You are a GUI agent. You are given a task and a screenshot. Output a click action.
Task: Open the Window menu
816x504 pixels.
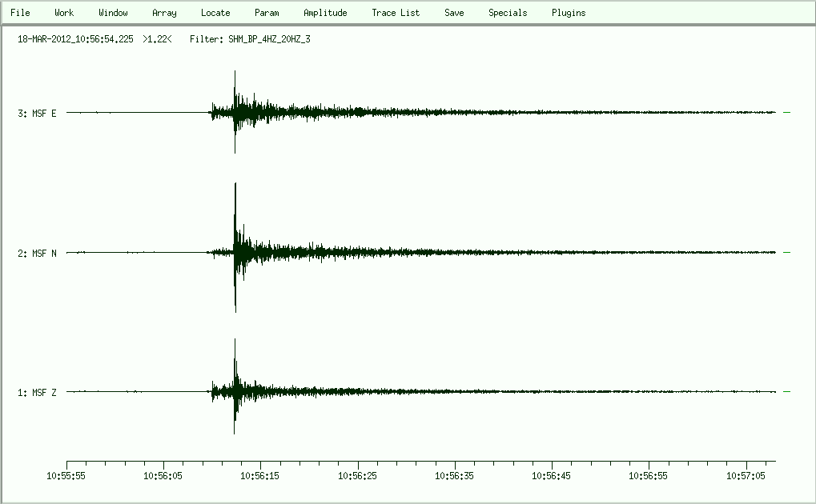[113, 13]
